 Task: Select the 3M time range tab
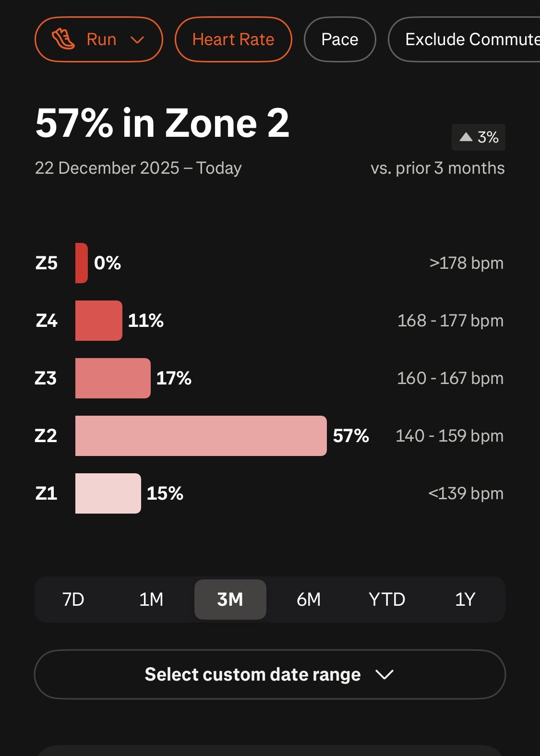click(x=230, y=600)
